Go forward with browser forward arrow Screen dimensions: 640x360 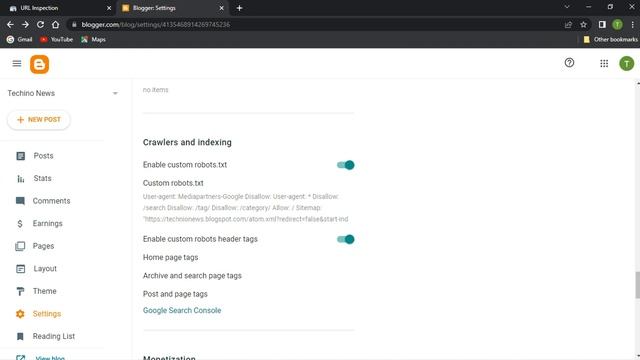coord(25,24)
